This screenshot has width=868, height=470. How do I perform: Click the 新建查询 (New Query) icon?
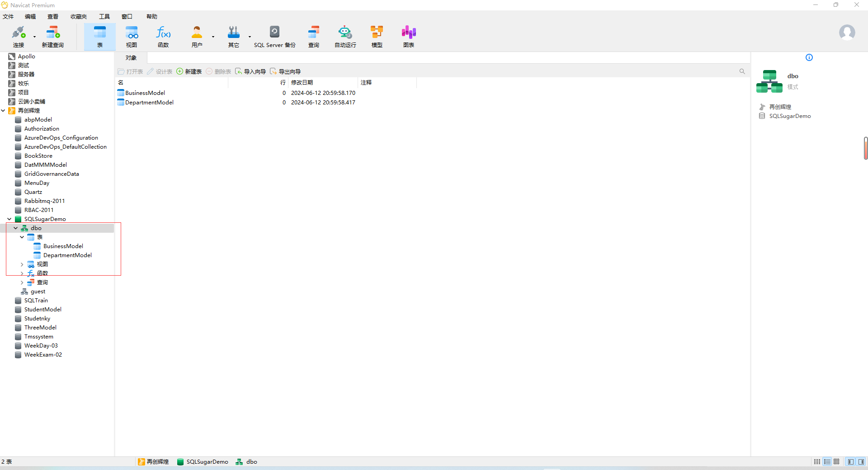53,36
